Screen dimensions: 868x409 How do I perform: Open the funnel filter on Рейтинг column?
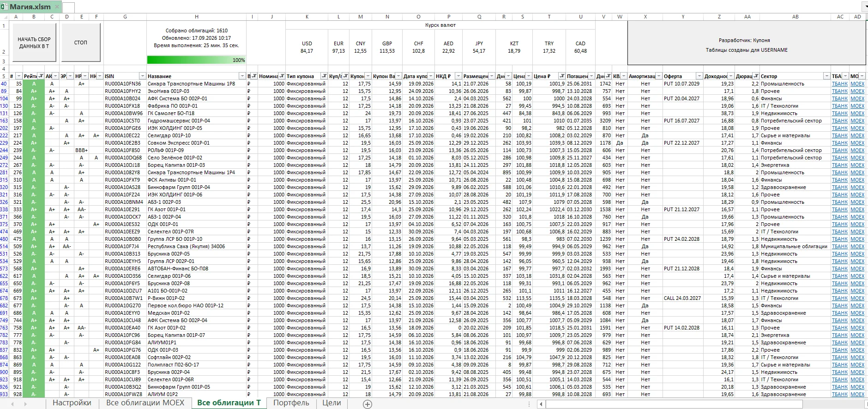pos(41,76)
